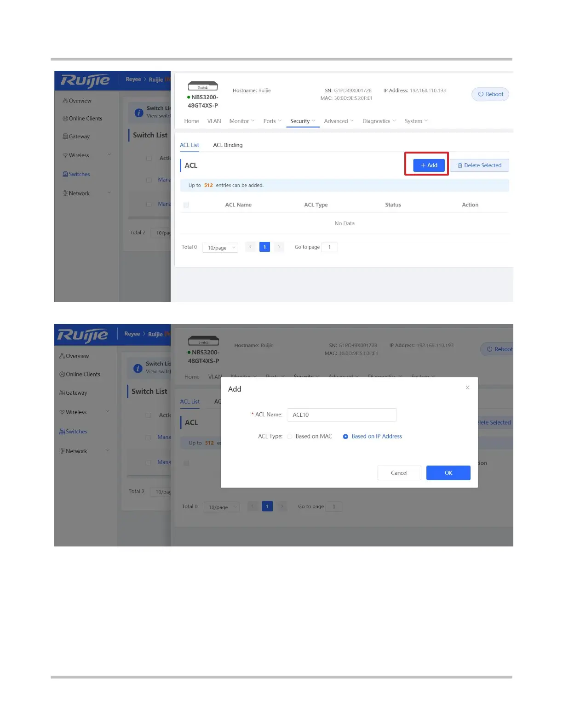Click Cancel in the Add dialog

[x=399, y=473]
